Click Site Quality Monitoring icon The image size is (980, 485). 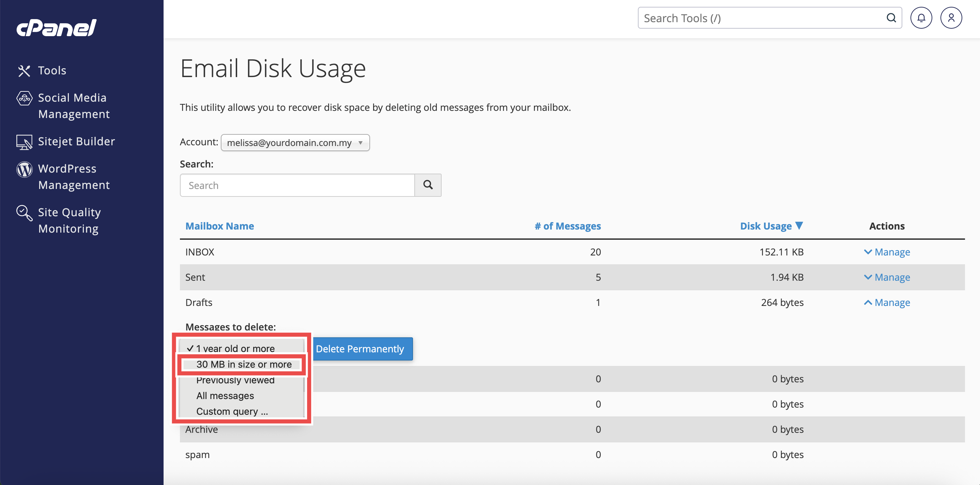point(24,213)
